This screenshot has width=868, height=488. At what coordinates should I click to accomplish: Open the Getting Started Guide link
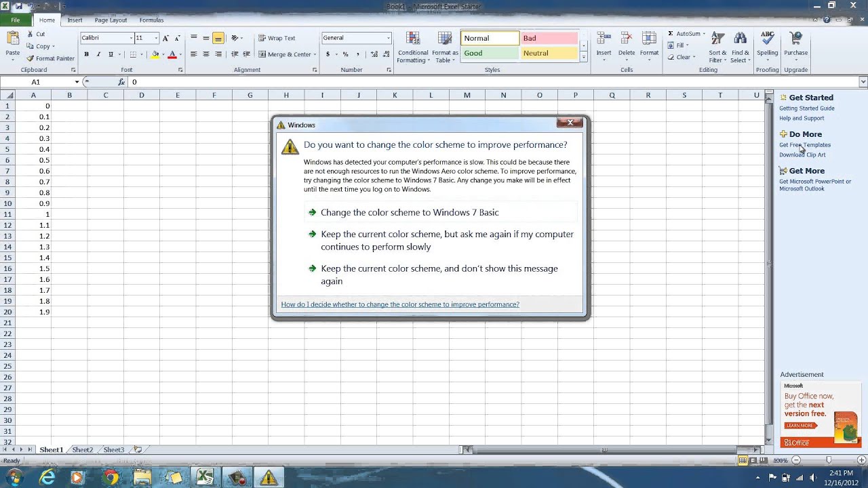click(x=807, y=108)
